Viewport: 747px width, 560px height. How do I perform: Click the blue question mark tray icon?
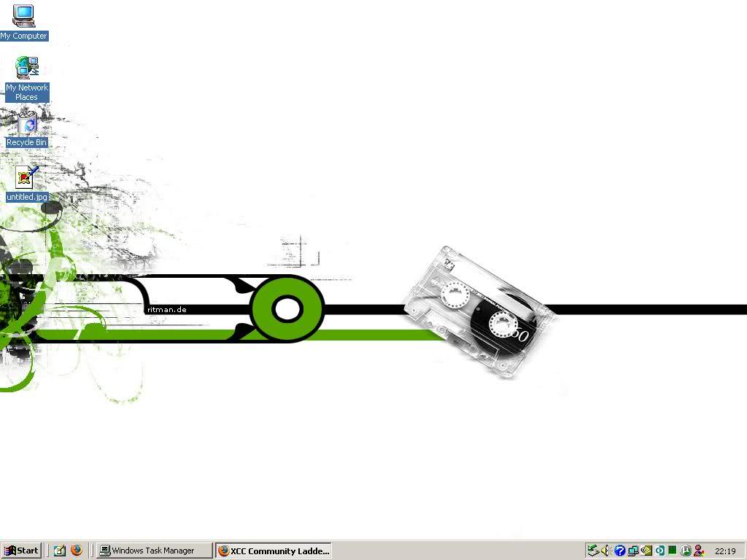[x=619, y=551]
